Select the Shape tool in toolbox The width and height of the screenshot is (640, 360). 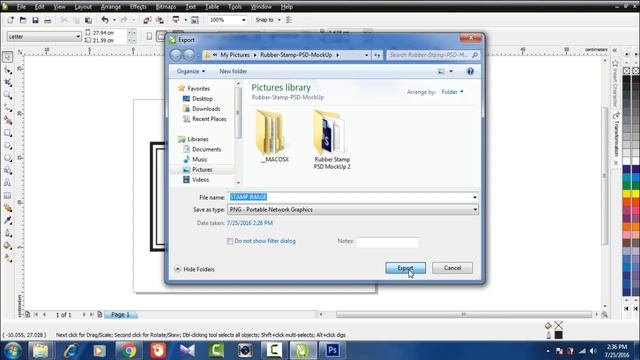point(7,70)
